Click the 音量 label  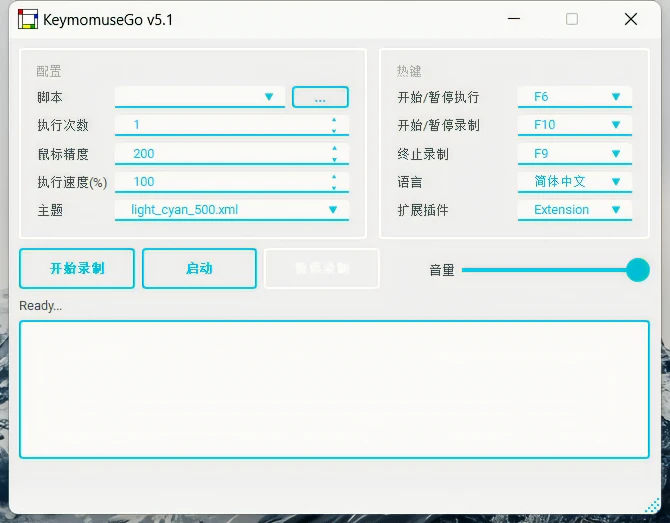pyautogui.click(x=442, y=270)
